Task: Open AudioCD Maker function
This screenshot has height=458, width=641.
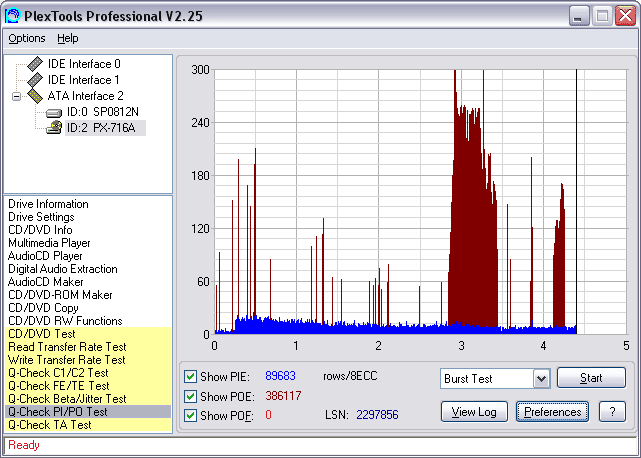Action: (x=45, y=282)
